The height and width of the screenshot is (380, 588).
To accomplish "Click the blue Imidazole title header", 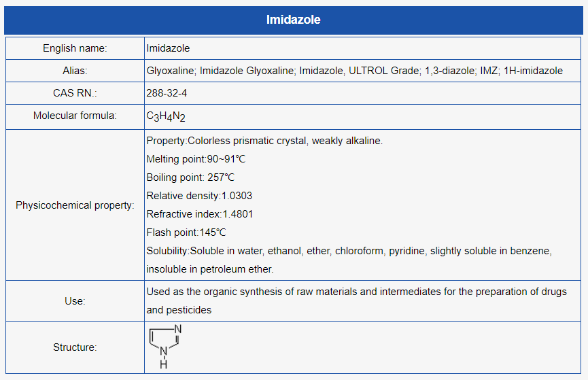I will 294,20.
